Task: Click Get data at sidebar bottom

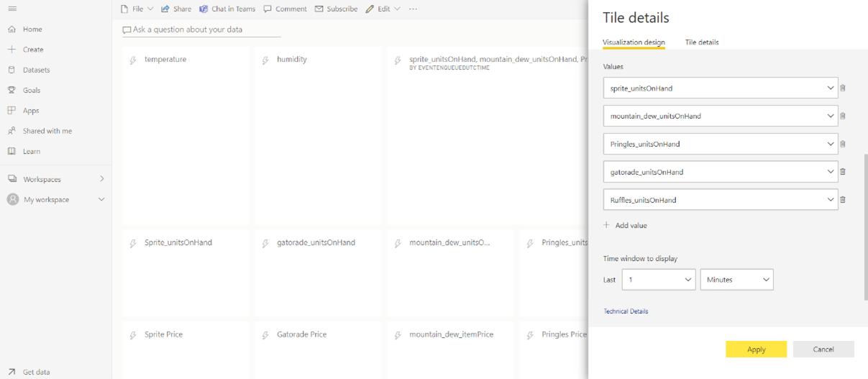Action: pos(36,372)
